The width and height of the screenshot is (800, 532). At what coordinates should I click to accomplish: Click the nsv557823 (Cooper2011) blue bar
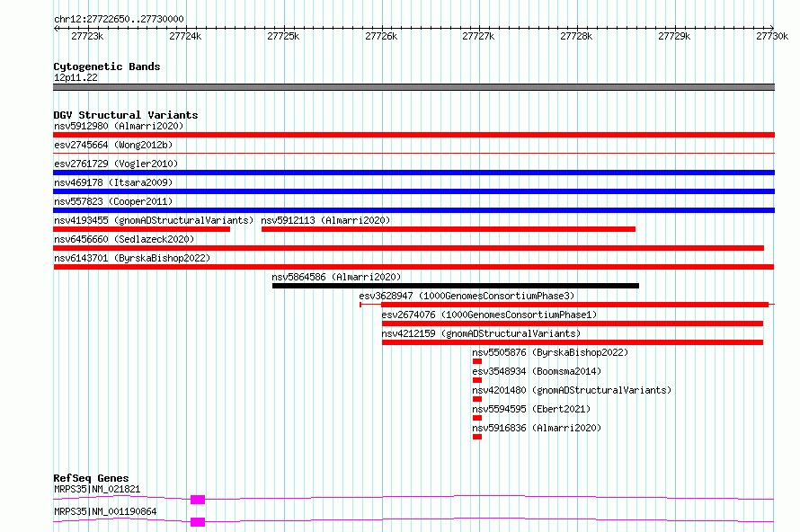click(x=413, y=210)
